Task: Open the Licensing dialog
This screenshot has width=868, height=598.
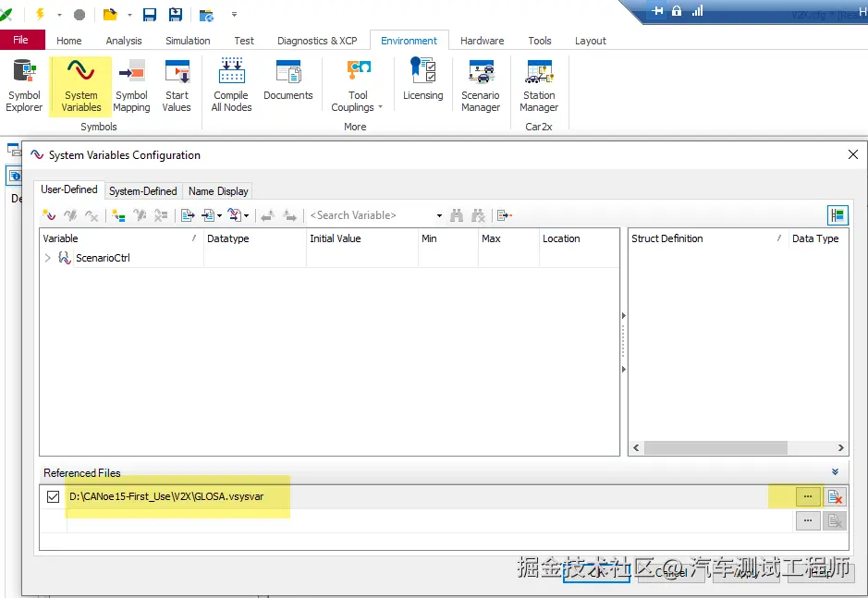Action: [x=423, y=80]
